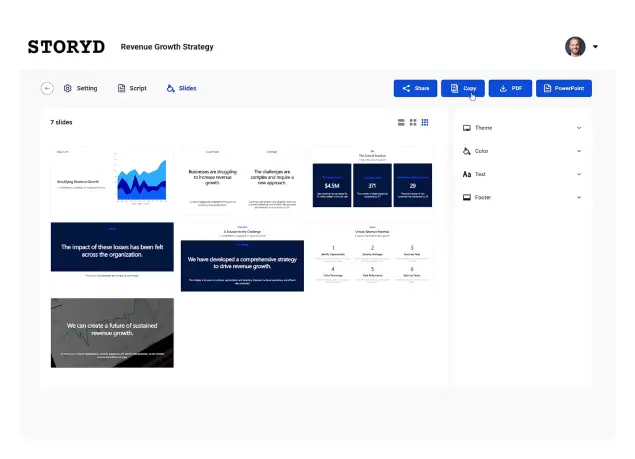
Task: Expand the Theme section chevron
Action: pos(579,128)
